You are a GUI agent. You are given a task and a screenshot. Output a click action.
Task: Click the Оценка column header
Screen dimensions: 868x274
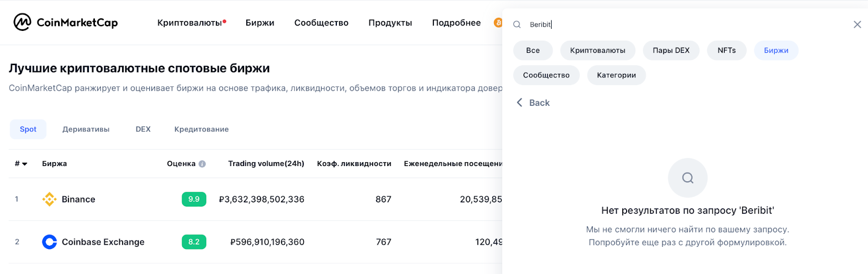[x=181, y=164]
